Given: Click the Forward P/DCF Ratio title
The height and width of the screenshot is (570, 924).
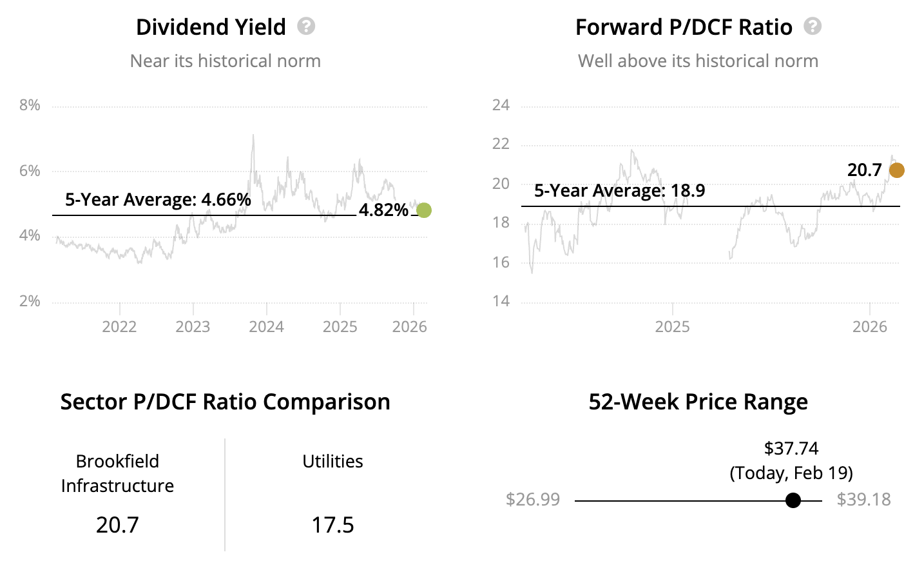Looking at the screenshot, I should tap(684, 27).
